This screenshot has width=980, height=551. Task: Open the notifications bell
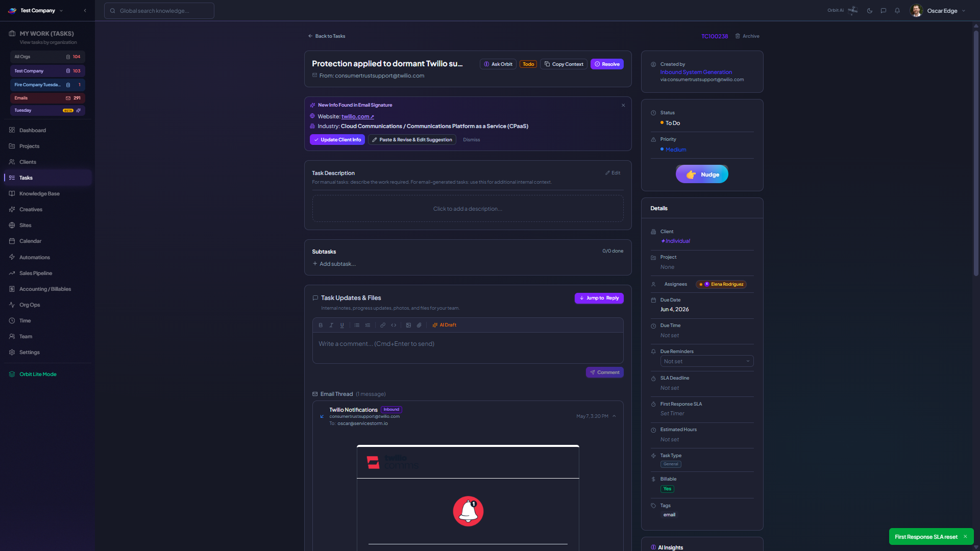click(897, 11)
